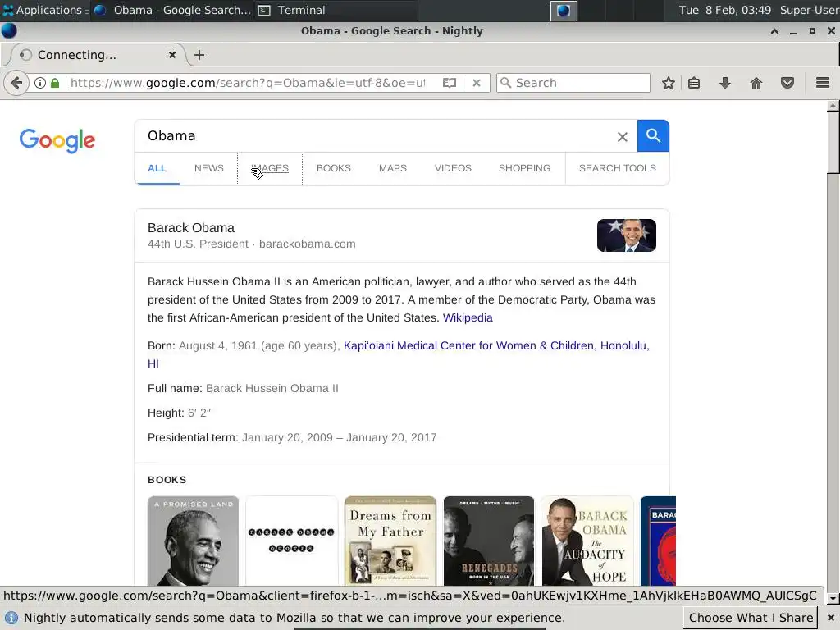Click the scrollbar up arrow

pyautogui.click(x=833, y=106)
